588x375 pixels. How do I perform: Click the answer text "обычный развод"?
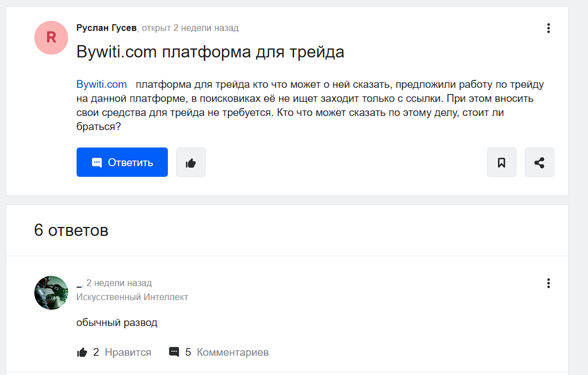tap(117, 323)
